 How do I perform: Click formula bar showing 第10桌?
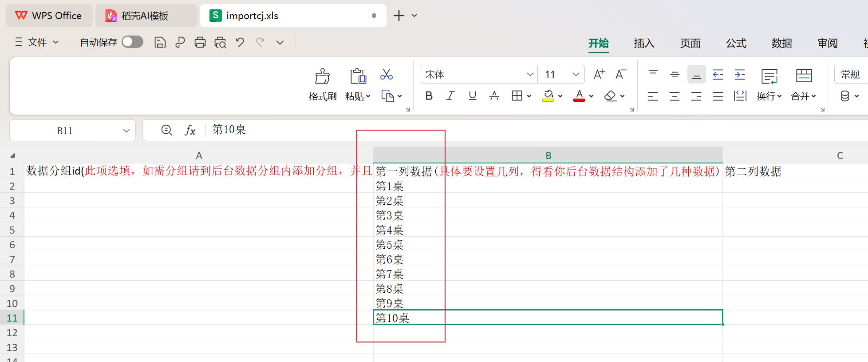point(536,130)
